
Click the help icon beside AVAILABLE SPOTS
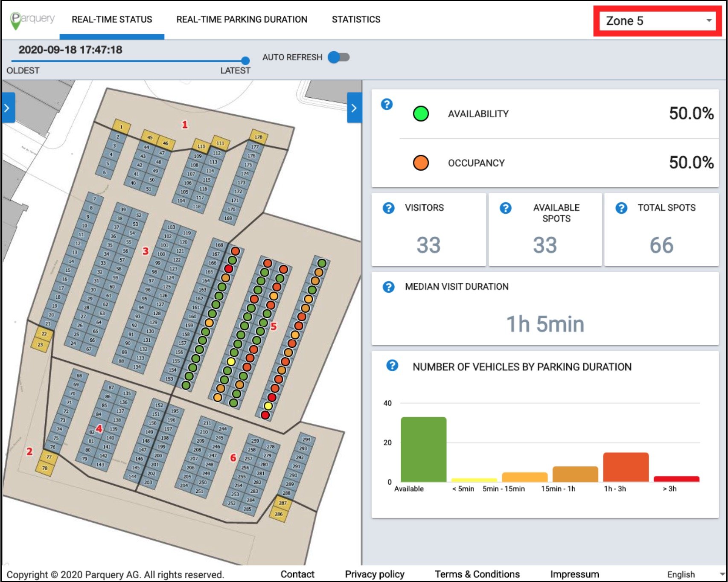(505, 209)
